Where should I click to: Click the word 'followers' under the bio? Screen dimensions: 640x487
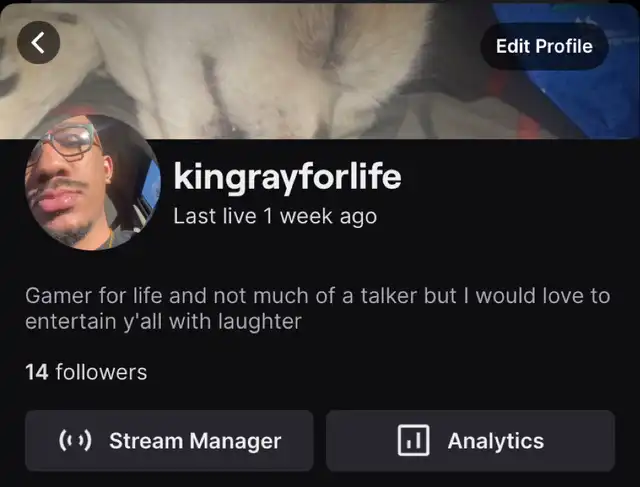[101, 372]
